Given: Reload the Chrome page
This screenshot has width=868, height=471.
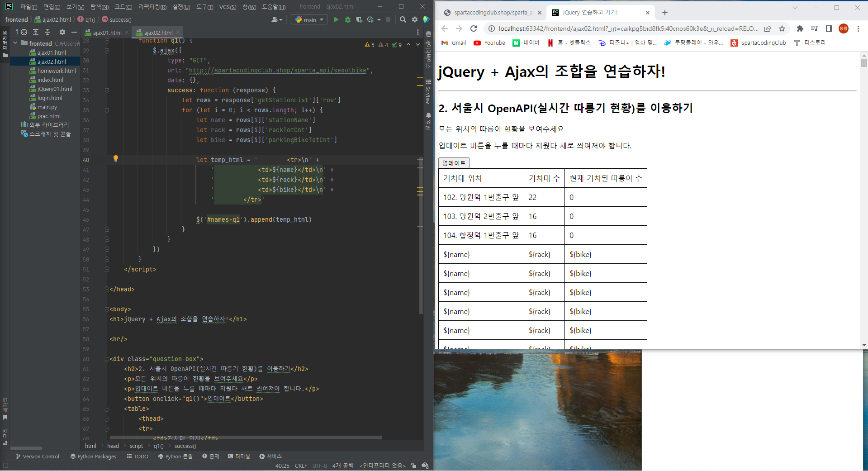Looking at the screenshot, I should (x=474, y=29).
